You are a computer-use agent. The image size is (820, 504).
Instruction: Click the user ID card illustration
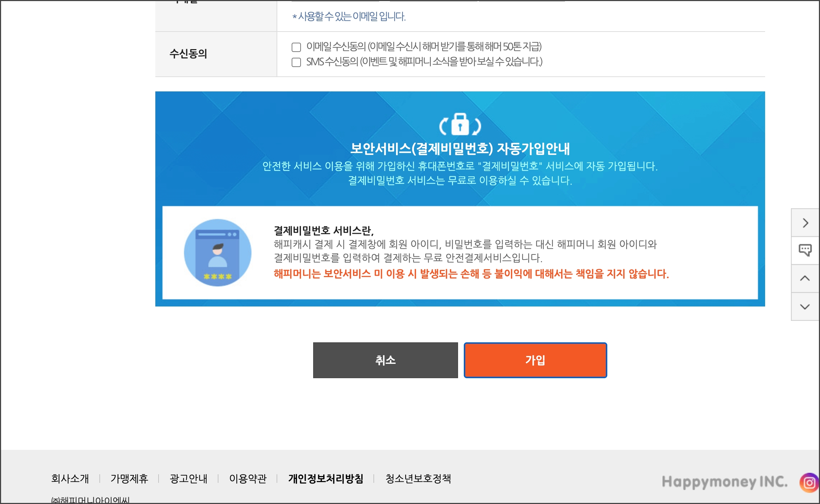217,252
